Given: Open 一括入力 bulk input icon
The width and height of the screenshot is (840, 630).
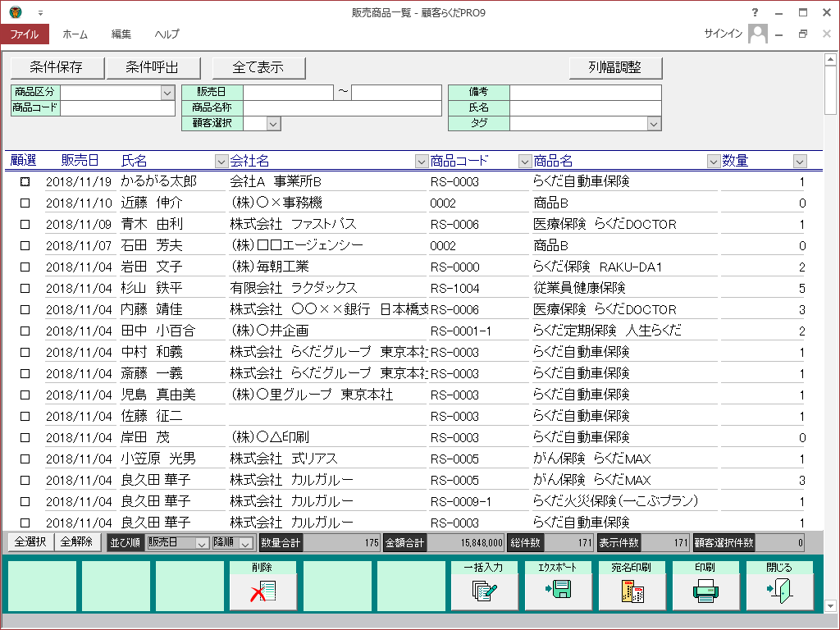Looking at the screenshot, I should tap(484, 586).
